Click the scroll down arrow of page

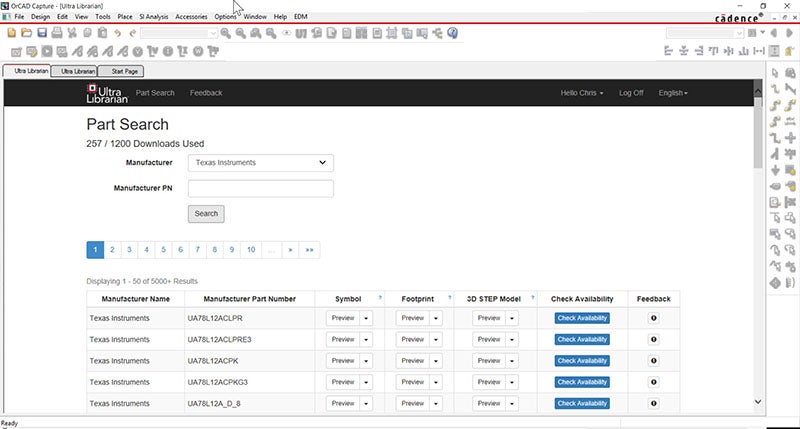pos(758,402)
